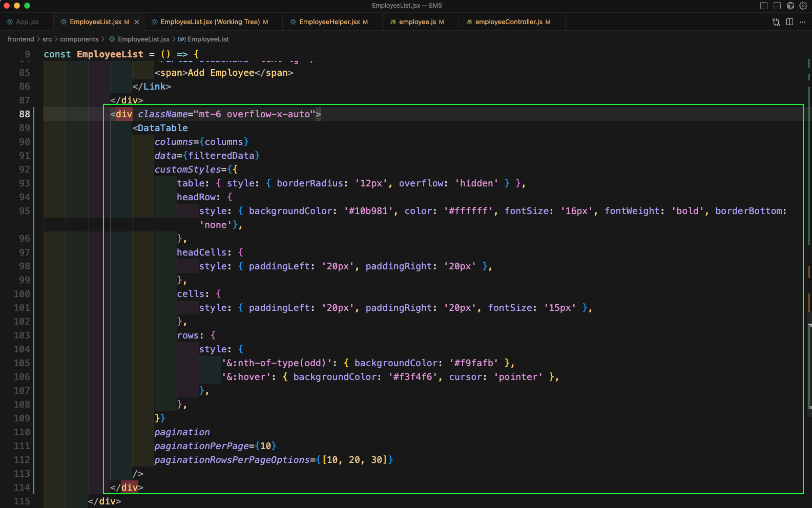Click line number 95 in the gutter
The image size is (812, 508).
click(x=25, y=211)
